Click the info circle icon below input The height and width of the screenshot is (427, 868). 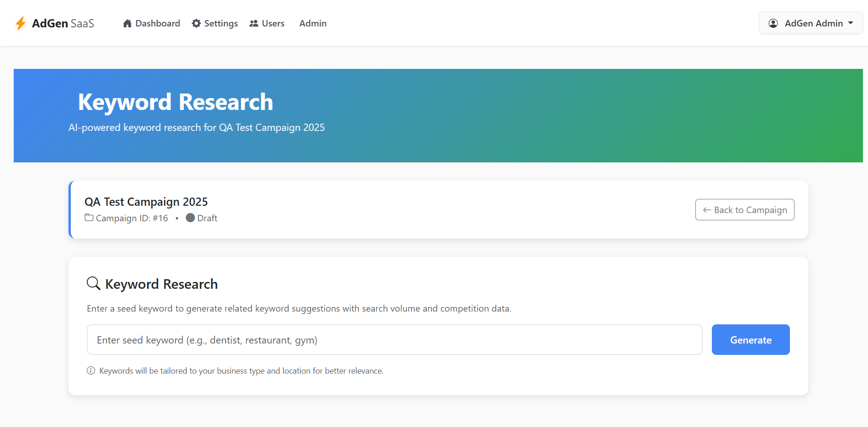(91, 370)
